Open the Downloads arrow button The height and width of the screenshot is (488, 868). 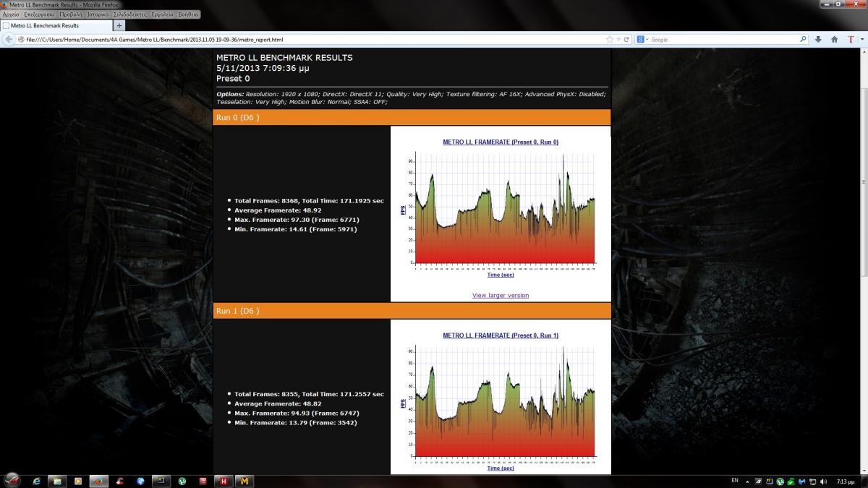tap(819, 39)
